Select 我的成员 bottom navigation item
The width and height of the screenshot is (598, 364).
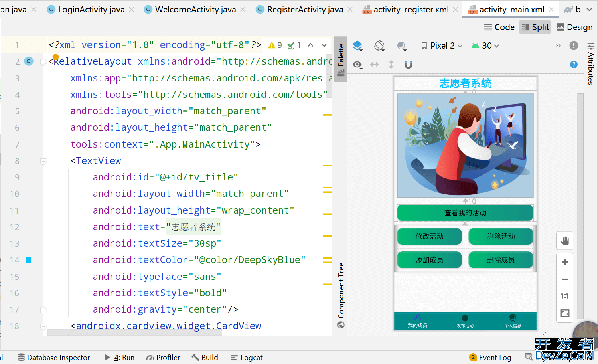pyautogui.click(x=418, y=322)
